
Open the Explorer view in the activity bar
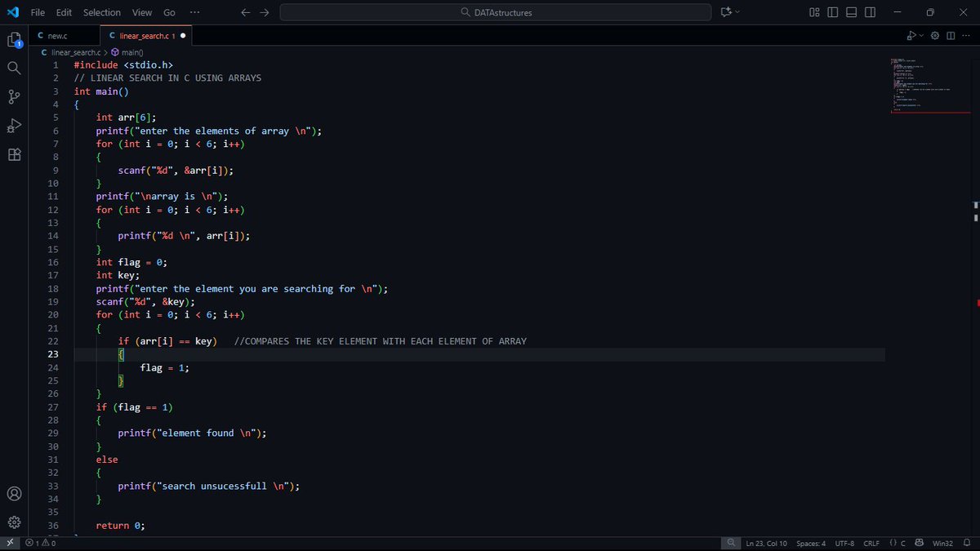(14, 39)
